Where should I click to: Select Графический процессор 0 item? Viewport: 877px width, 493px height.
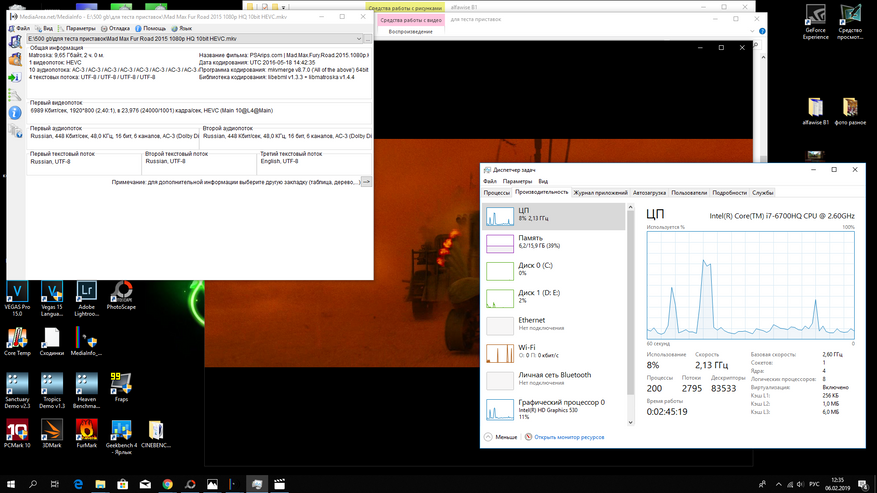point(554,409)
